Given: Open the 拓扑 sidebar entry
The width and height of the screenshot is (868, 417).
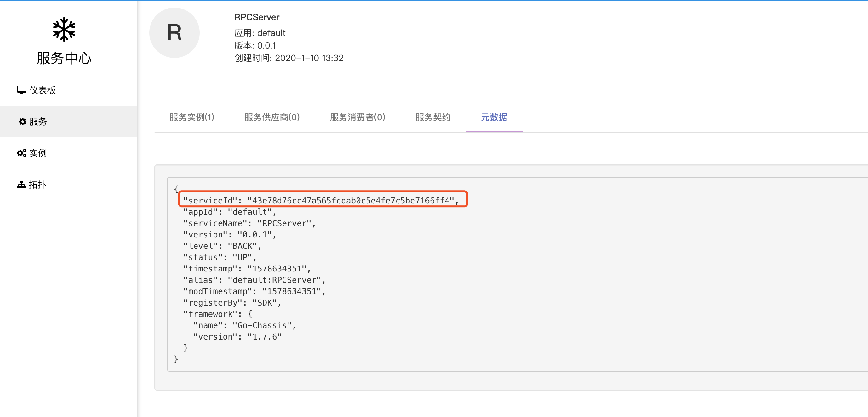Looking at the screenshot, I should (37, 185).
